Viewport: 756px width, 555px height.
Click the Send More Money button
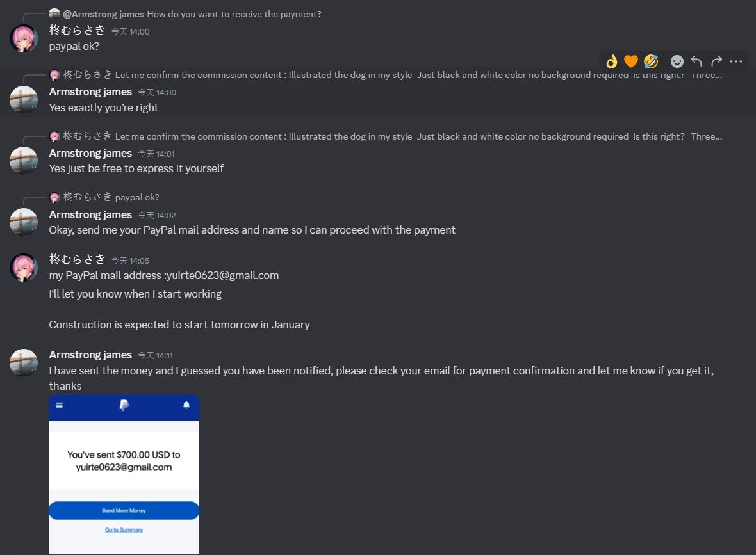tap(124, 511)
